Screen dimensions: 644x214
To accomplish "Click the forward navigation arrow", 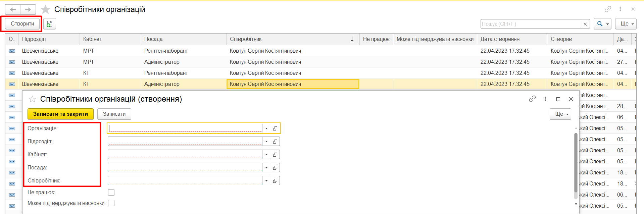I will pos(28,9).
